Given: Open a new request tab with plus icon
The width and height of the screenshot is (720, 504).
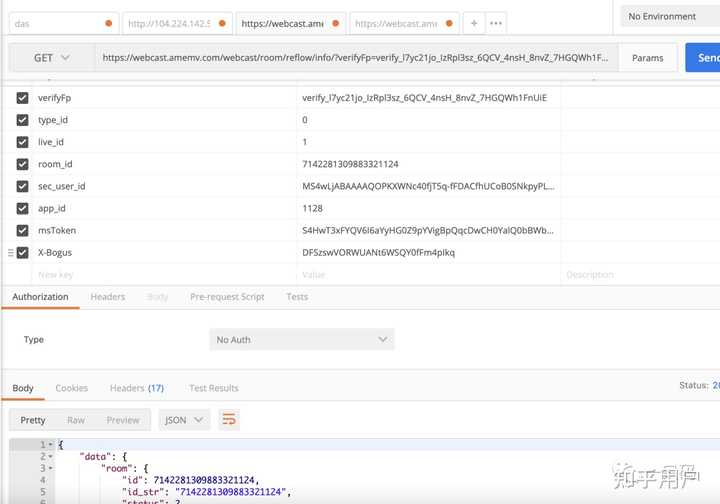Looking at the screenshot, I should (x=474, y=23).
